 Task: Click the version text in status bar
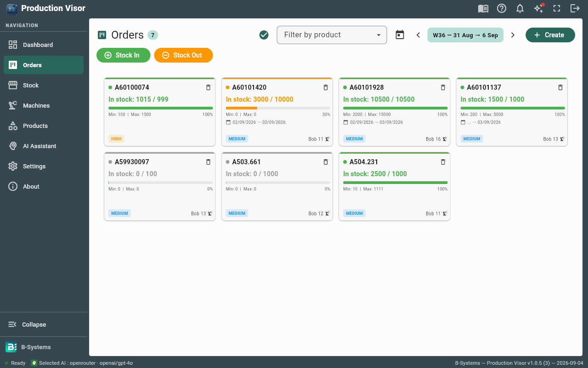(x=519, y=363)
